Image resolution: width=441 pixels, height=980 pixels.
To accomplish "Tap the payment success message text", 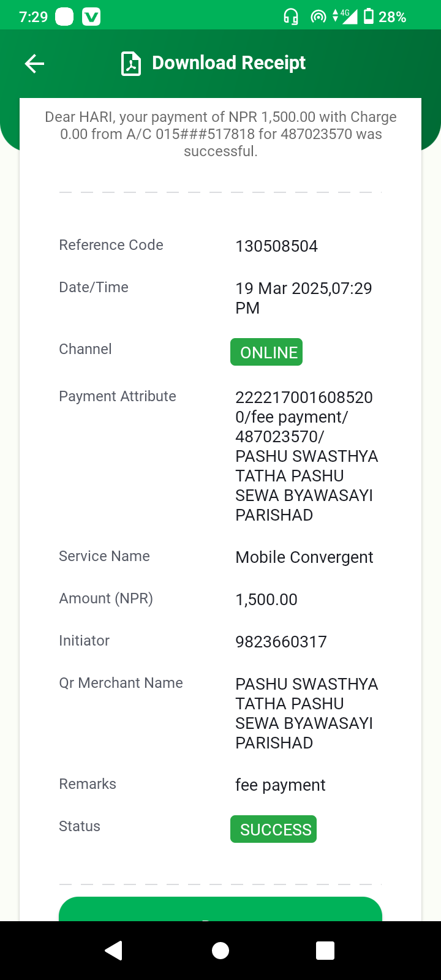I will [221, 134].
